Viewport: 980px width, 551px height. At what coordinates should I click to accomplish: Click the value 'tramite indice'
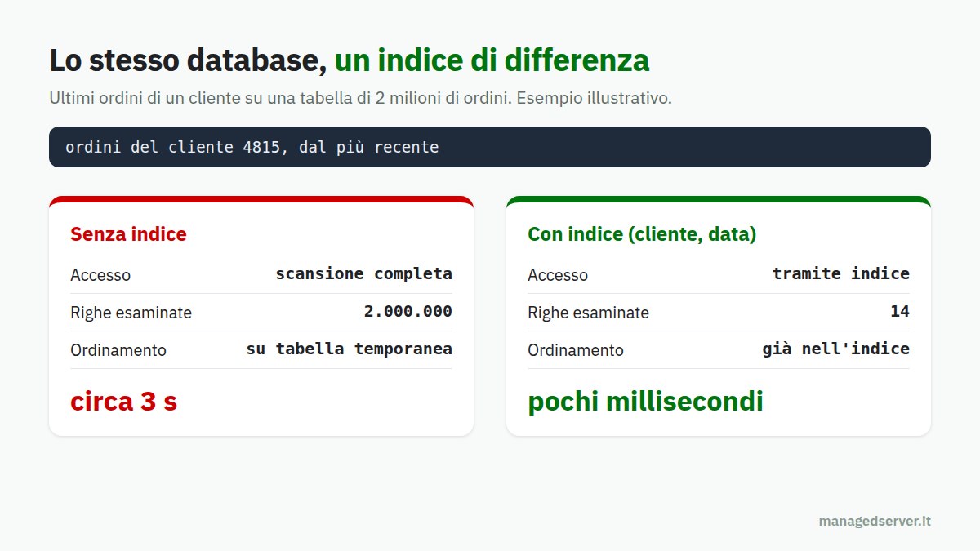841,273
